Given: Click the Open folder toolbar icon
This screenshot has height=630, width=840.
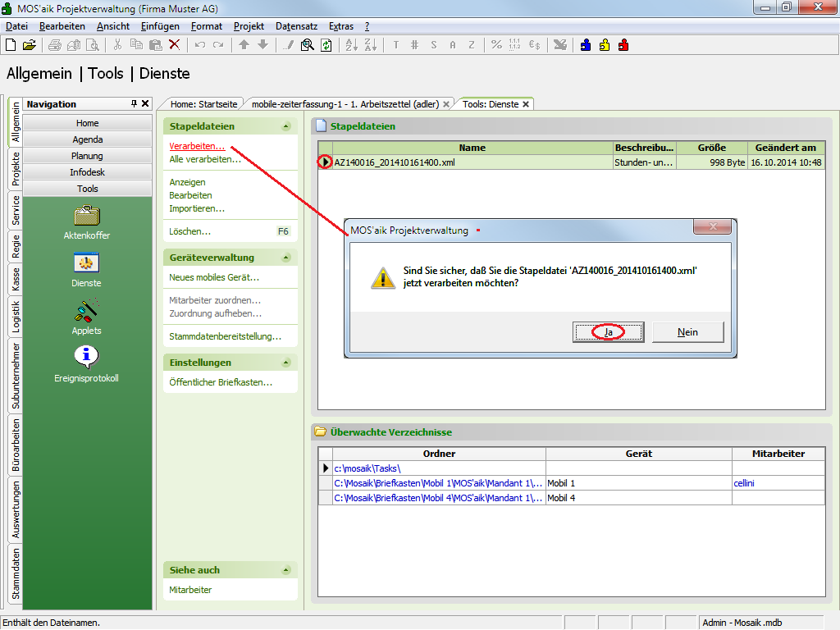Looking at the screenshot, I should click(30, 45).
